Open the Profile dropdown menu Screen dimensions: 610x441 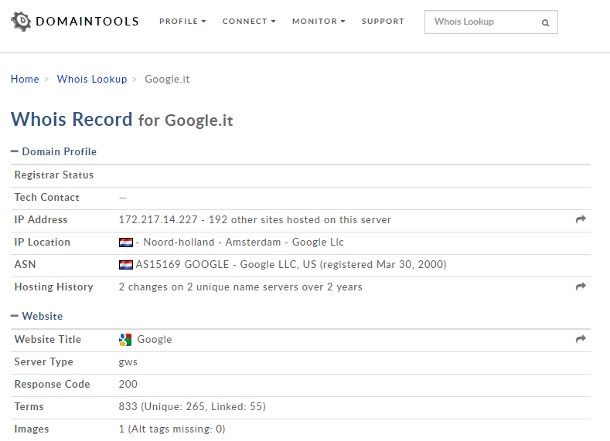[182, 21]
